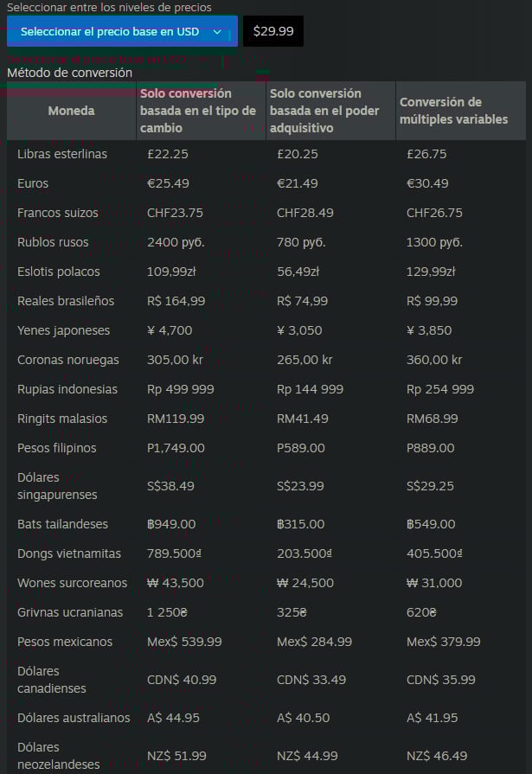Click the ฿949.00 Thai baht price
The image size is (532, 774).
[171, 524]
